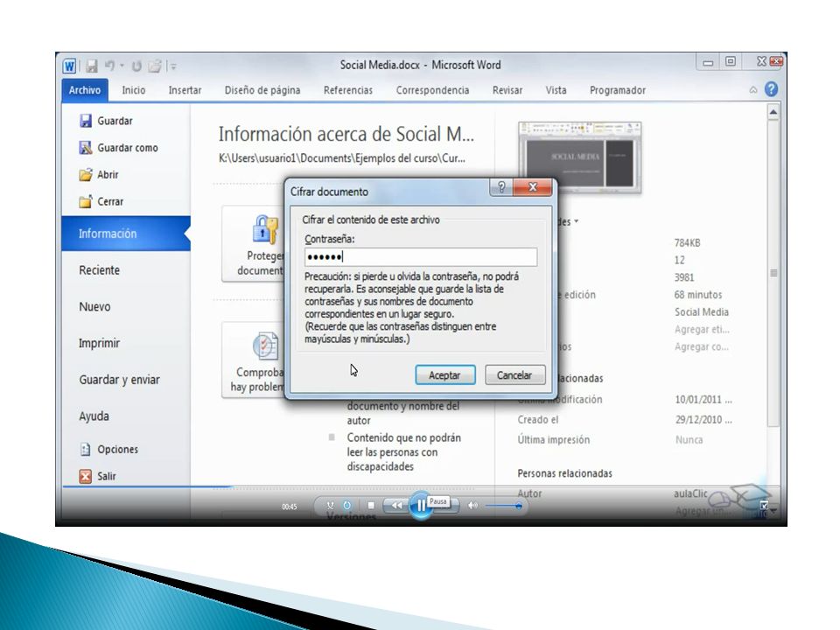Image resolution: width=840 pixels, height=630 pixels.
Task: Open Imprimir in the backstage menu
Action: pyautogui.click(x=99, y=343)
